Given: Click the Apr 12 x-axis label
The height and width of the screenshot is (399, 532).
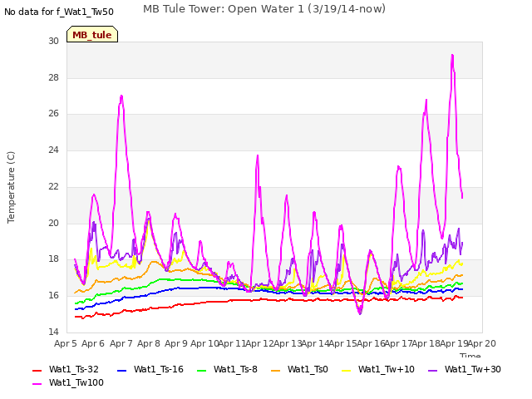Looking at the screenshot, I should [x=260, y=343].
